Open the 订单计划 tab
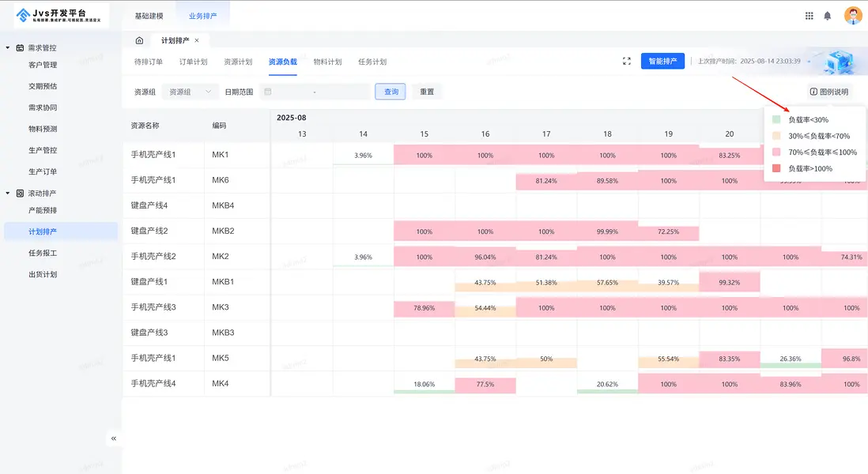 [193, 62]
